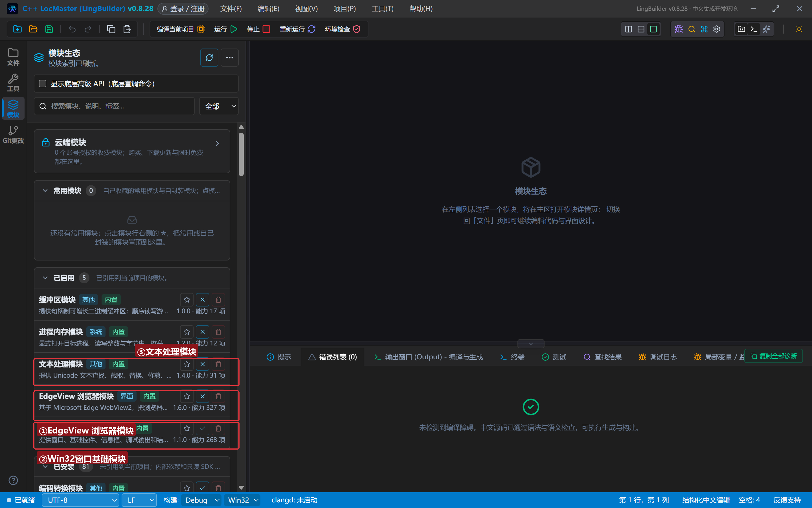Enable the 编码转换模块 check button
812x508 pixels.
point(203,488)
